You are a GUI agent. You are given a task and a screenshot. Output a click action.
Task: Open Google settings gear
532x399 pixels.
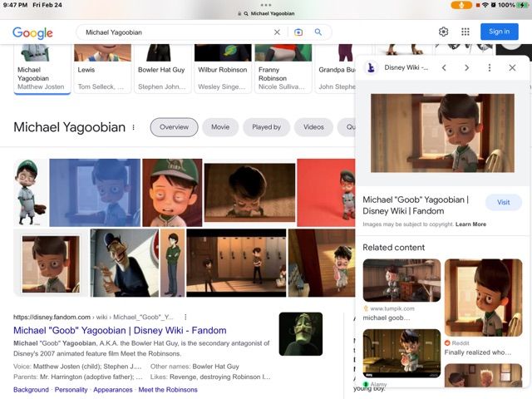click(444, 32)
